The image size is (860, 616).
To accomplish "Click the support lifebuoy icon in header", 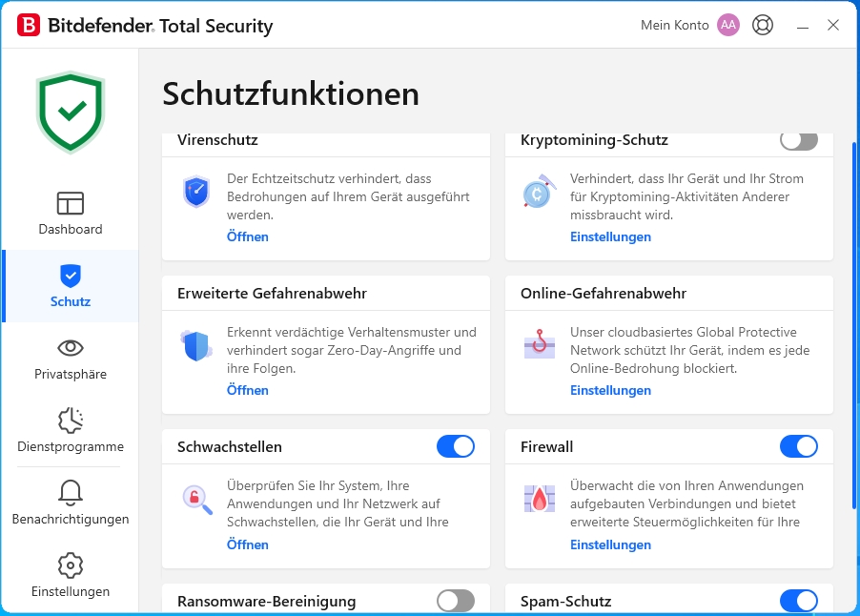I will [x=763, y=25].
